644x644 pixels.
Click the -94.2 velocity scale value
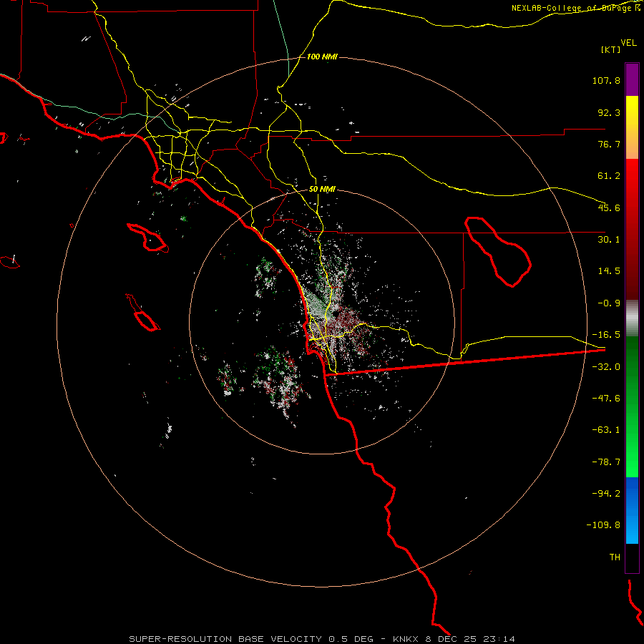(606, 493)
